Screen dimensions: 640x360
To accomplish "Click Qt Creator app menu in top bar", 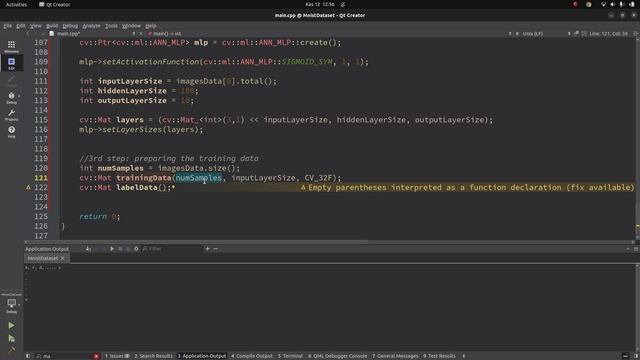I will click(55, 4).
